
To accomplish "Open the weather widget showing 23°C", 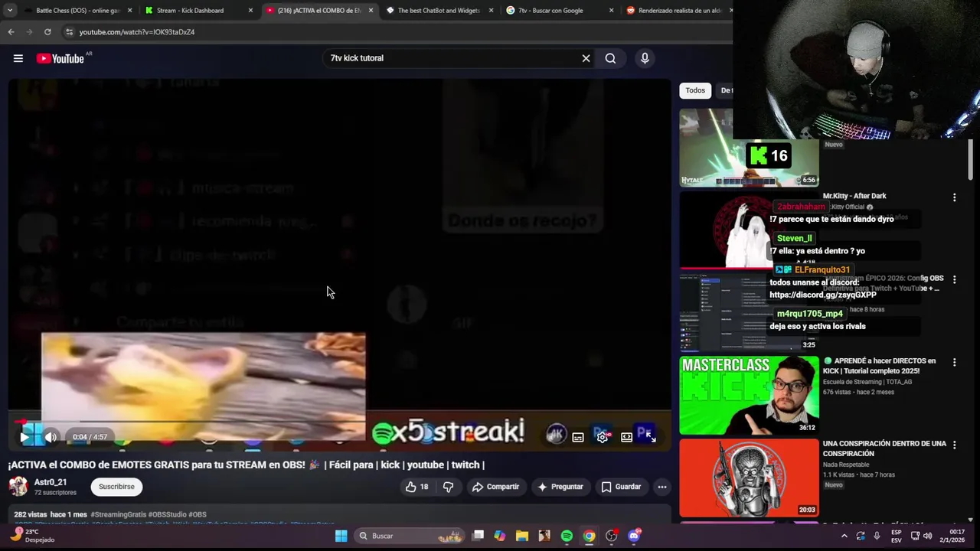I will point(32,535).
